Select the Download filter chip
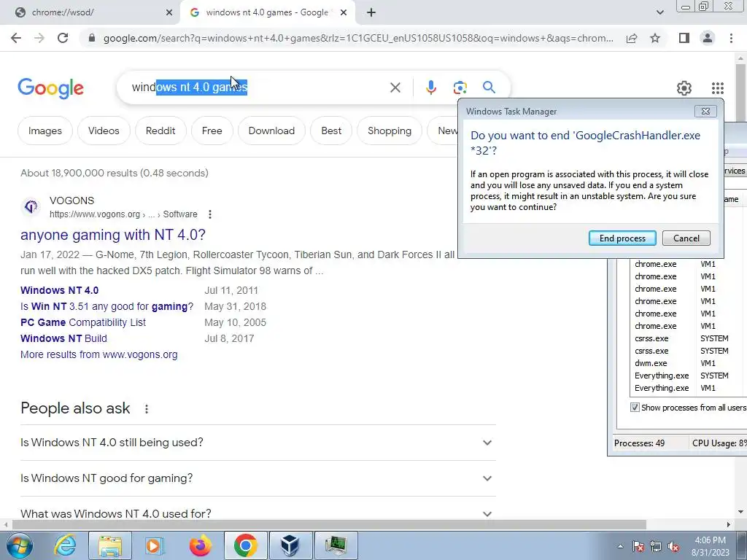747x560 pixels. [271, 131]
